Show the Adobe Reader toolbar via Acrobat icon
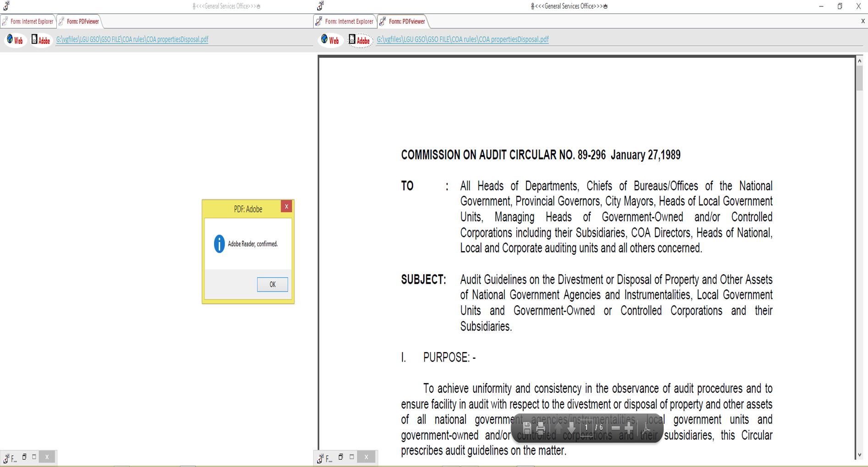868x467 pixels. pos(647,428)
